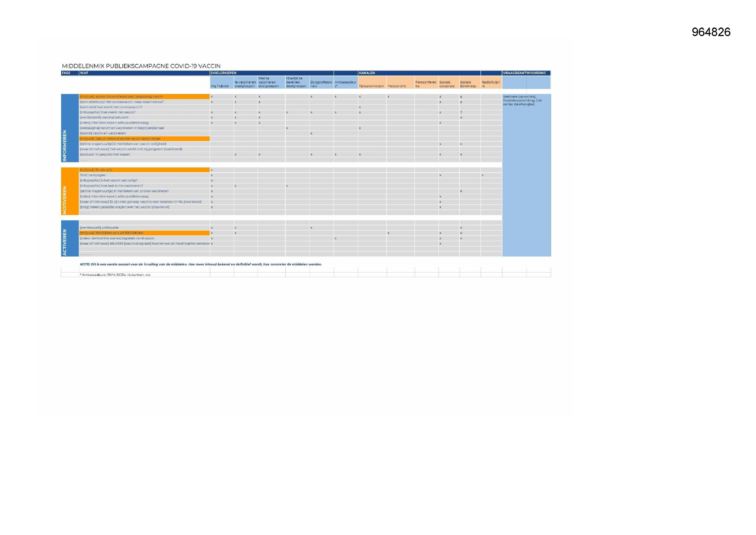Screen dimensions: 756x535
Task: Click '[mijlpaal] Datum bekend eerste vaccin beschikbaar'
Action: point(144,139)
